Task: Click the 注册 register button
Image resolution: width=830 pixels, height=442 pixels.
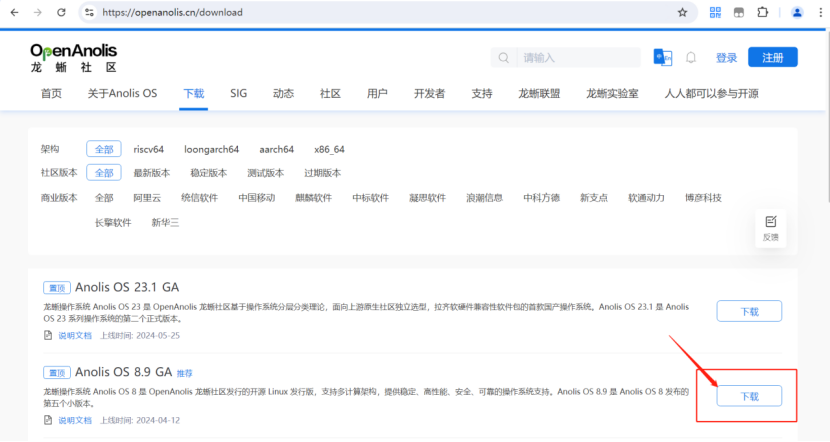Action: point(772,57)
